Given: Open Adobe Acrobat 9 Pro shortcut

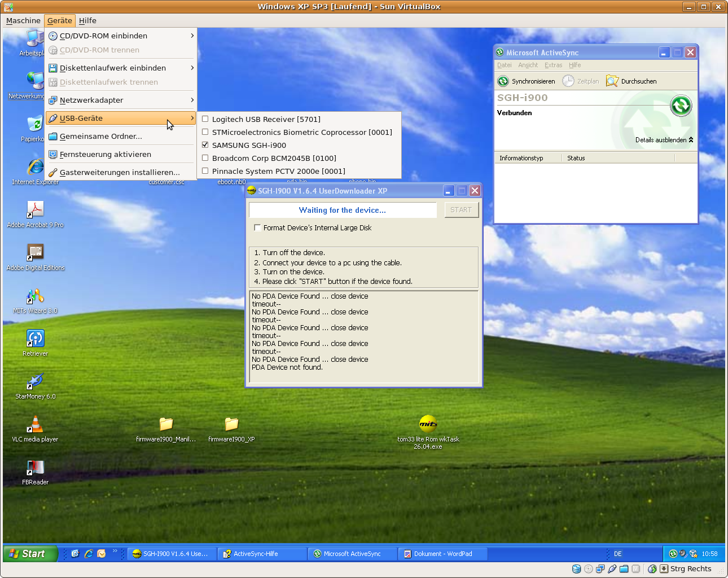Looking at the screenshot, I should tap(35, 214).
